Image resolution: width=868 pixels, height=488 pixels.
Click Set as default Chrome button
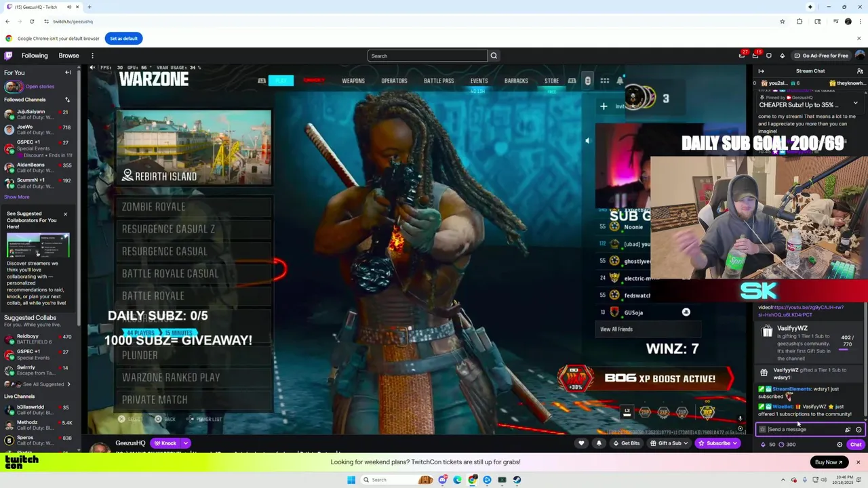(x=123, y=39)
